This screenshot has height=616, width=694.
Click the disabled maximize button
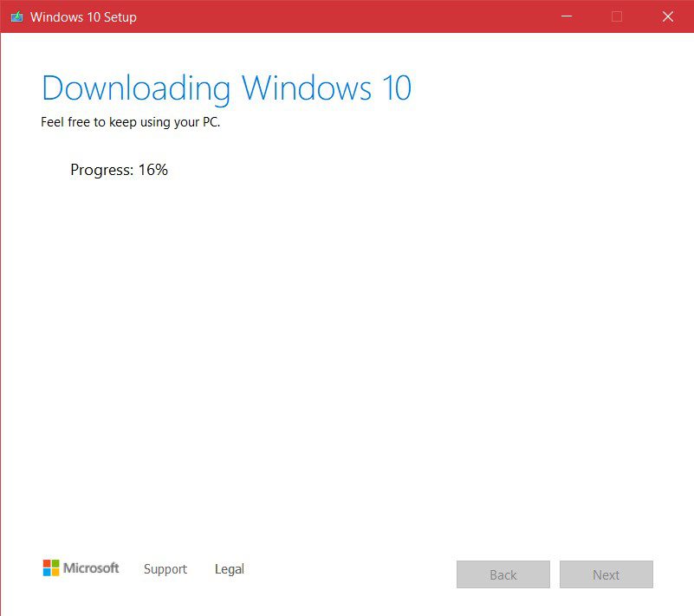click(x=617, y=16)
